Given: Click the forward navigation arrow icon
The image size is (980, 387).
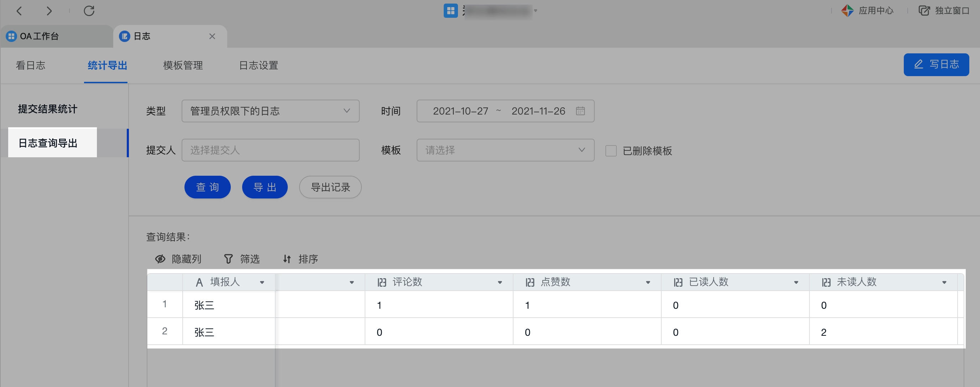Looking at the screenshot, I should [x=49, y=11].
